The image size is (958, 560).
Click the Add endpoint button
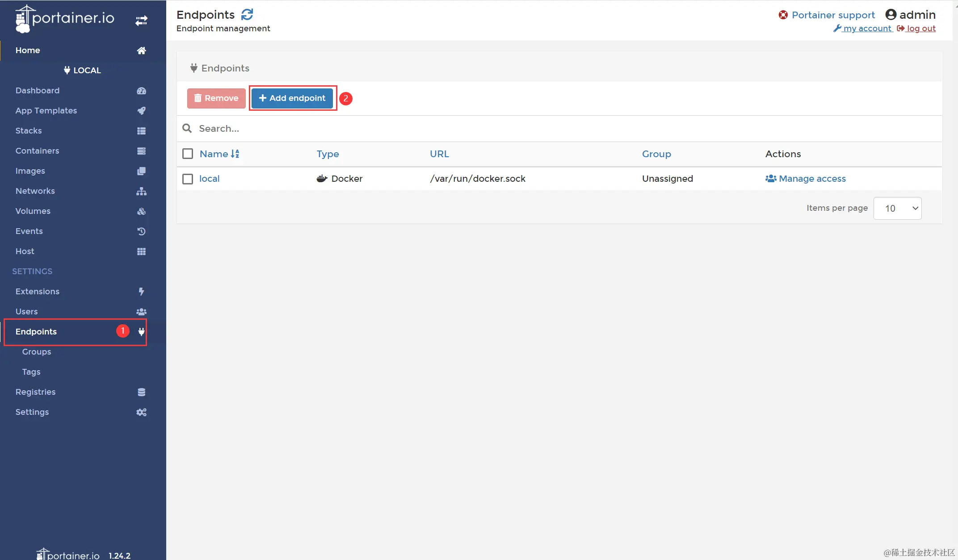[x=292, y=98]
